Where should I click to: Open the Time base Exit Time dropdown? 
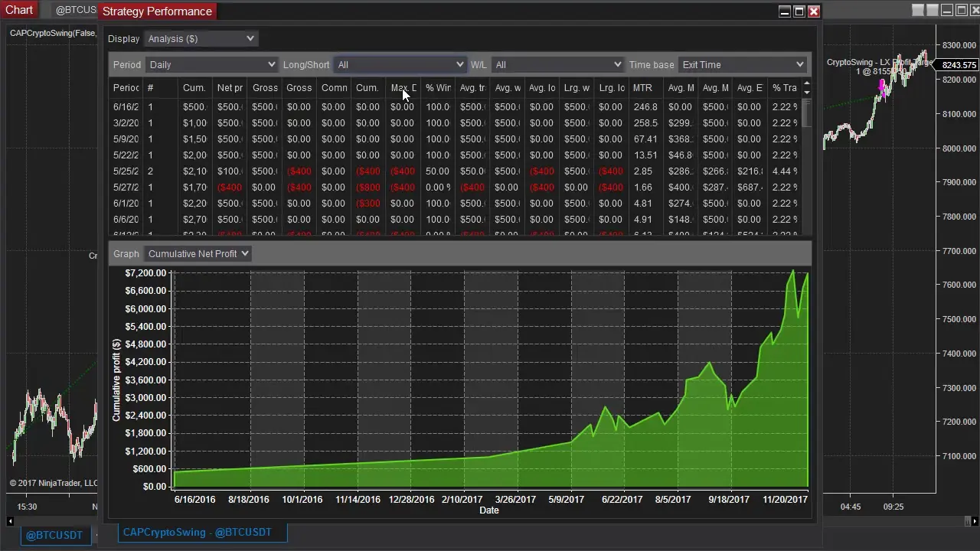743,65
